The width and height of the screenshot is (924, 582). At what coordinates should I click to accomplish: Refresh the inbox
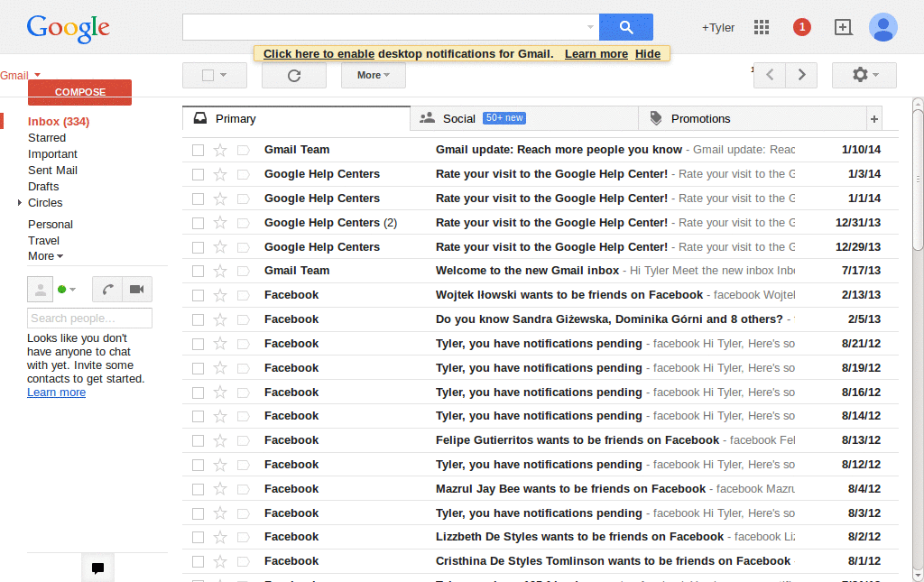point(293,75)
